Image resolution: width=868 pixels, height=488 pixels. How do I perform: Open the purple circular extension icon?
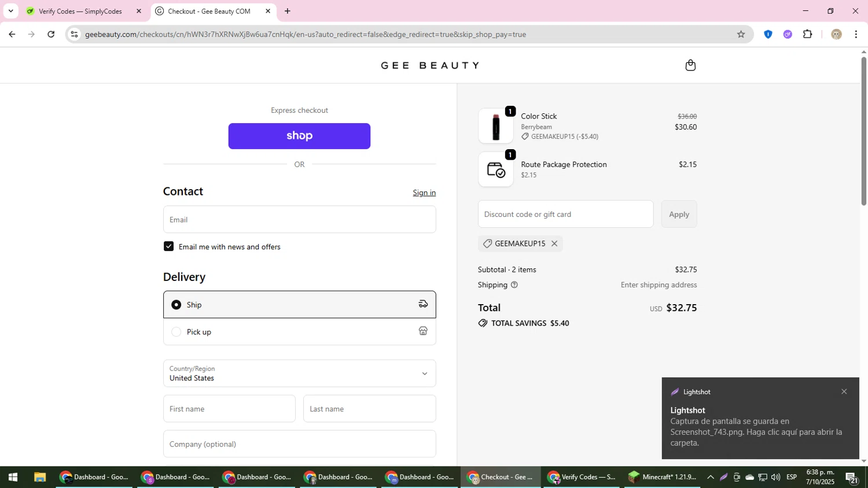[x=788, y=34]
